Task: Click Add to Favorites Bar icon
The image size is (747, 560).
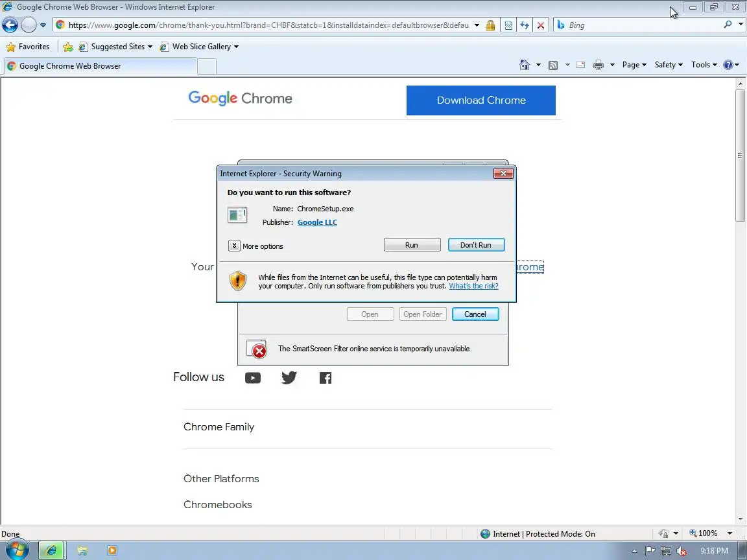Action: click(68, 47)
